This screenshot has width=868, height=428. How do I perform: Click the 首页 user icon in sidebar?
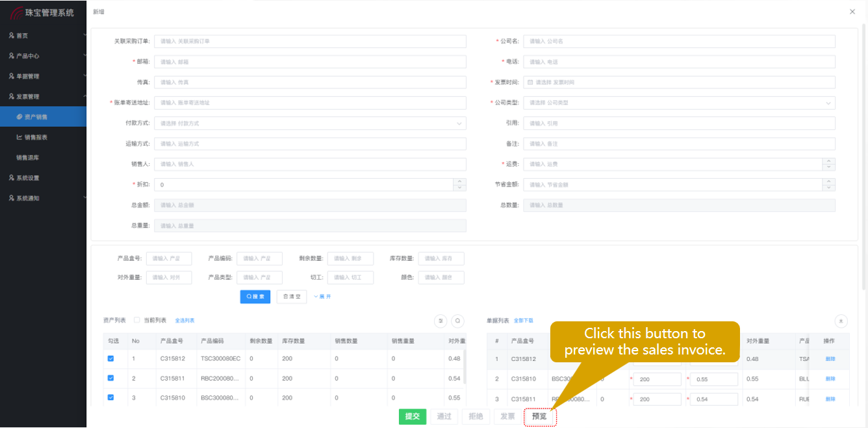12,35
